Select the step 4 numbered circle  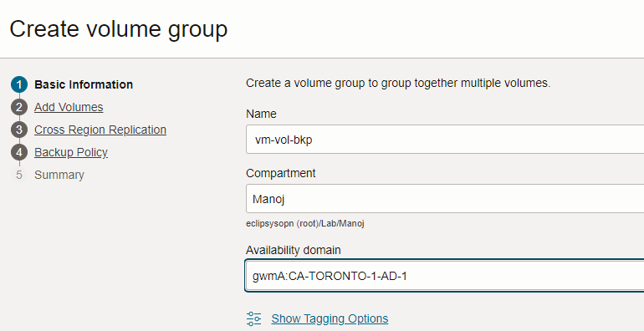[x=19, y=152]
